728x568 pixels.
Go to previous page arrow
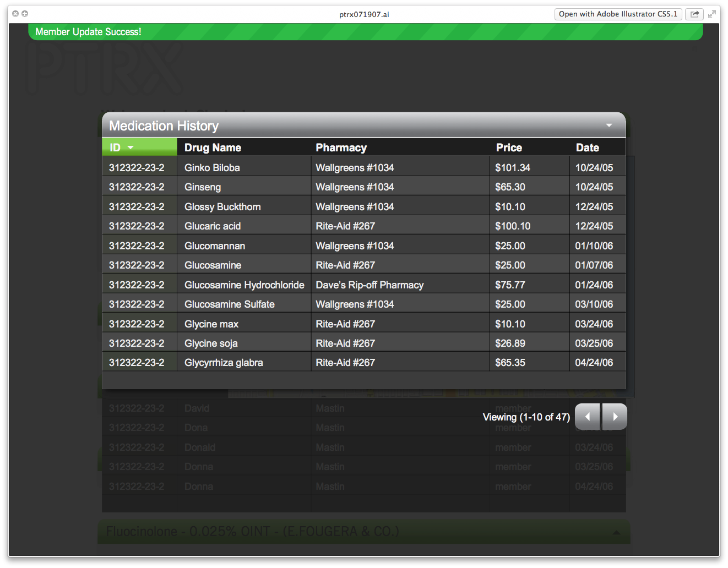pyautogui.click(x=588, y=417)
